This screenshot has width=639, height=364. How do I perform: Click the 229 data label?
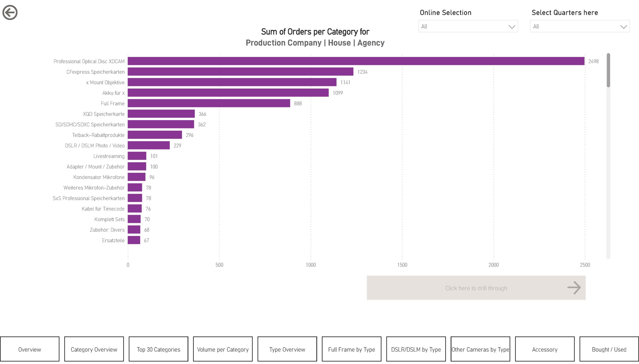pyautogui.click(x=177, y=146)
